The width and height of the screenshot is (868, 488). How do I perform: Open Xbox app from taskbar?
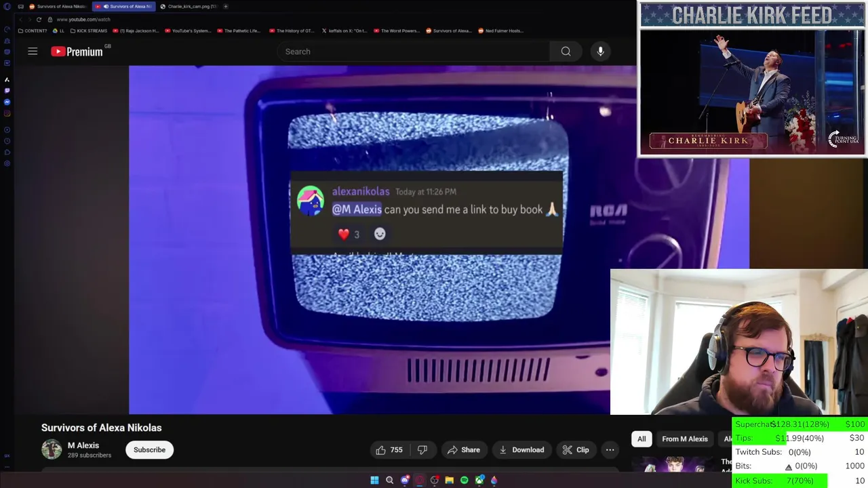tap(479, 480)
